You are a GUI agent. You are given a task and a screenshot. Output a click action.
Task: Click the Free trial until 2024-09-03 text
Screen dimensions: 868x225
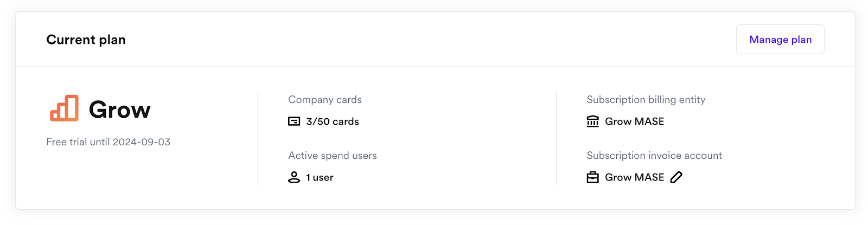click(x=108, y=142)
